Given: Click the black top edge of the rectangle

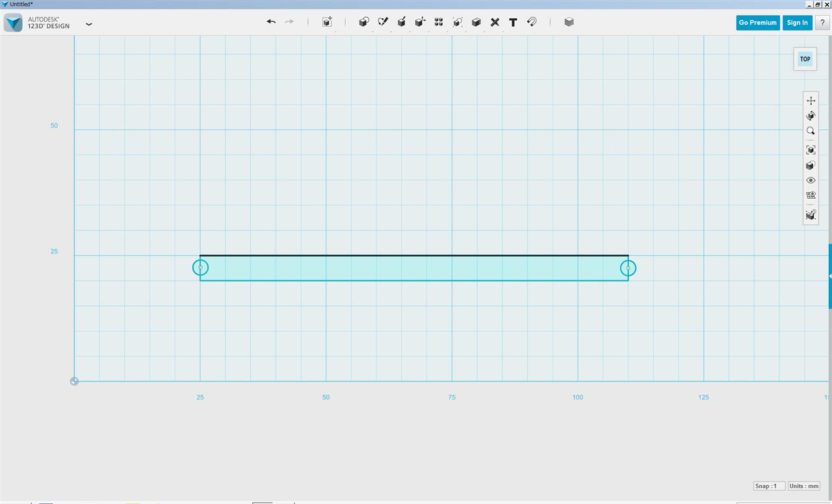Looking at the screenshot, I should (x=414, y=255).
